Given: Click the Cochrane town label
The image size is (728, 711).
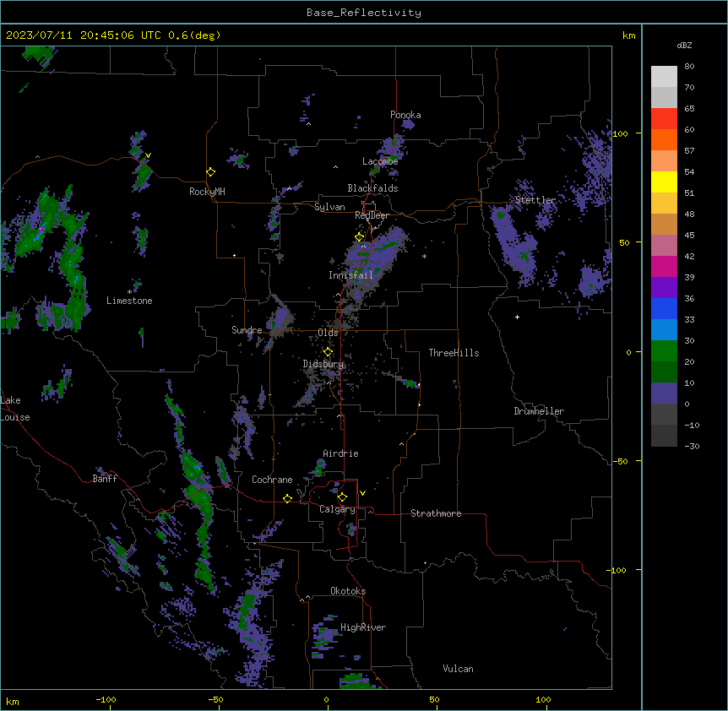Looking at the screenshot, I should click(x=272, y=480).
